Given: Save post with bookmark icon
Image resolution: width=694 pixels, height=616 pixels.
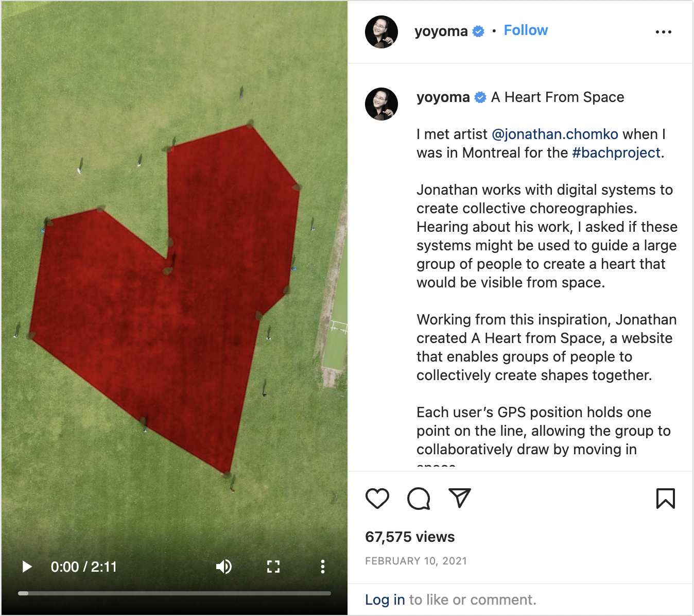Looking at the screenshot, I should click(665, 499).
